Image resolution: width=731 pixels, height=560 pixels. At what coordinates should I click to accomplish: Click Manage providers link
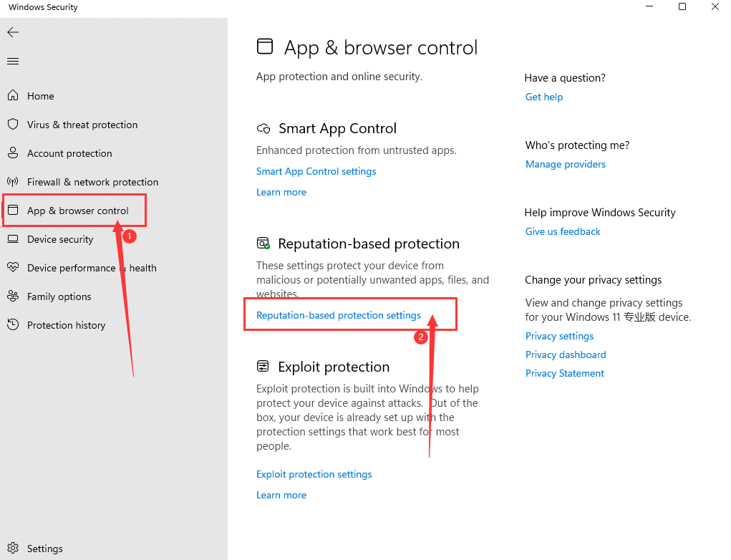pyautogui.click(x=565, y=164)
